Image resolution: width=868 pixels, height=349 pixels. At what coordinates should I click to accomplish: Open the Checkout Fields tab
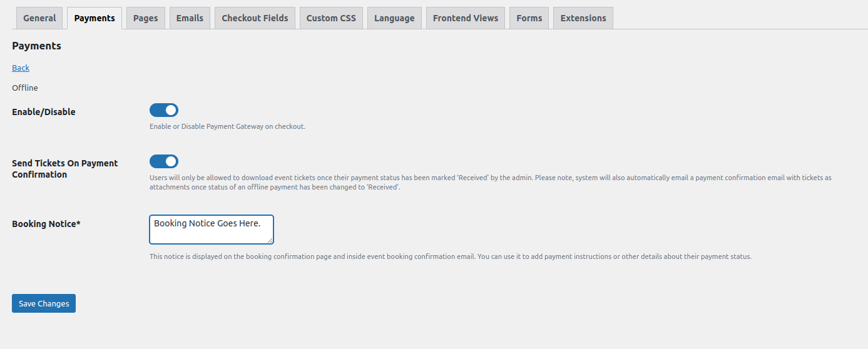pos(255,18)
